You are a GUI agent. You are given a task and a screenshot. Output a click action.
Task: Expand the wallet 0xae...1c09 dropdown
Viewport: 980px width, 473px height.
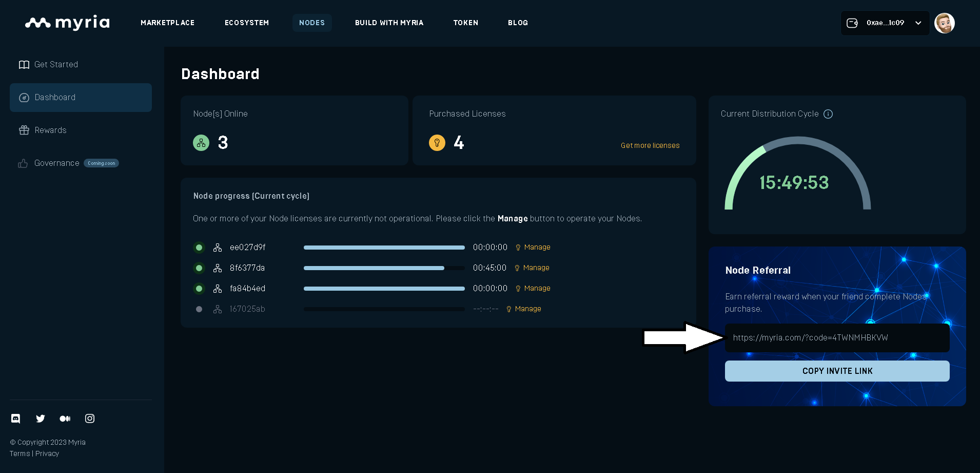[x=885, y=23]
